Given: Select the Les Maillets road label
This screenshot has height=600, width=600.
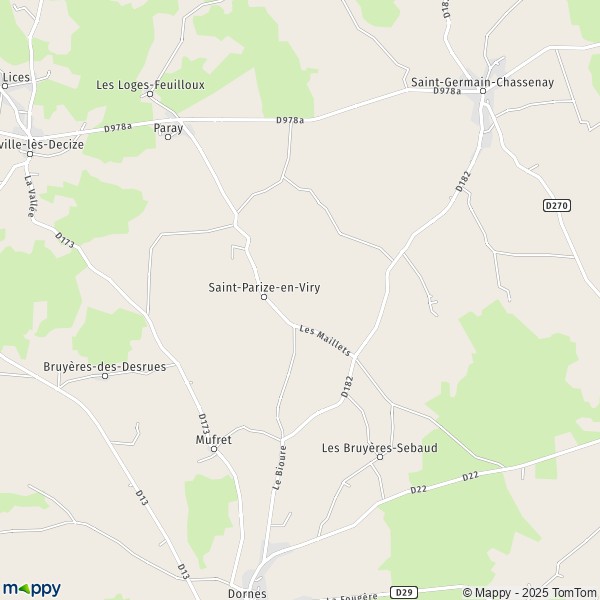Looking at the screenshot, I should [325, 340].
